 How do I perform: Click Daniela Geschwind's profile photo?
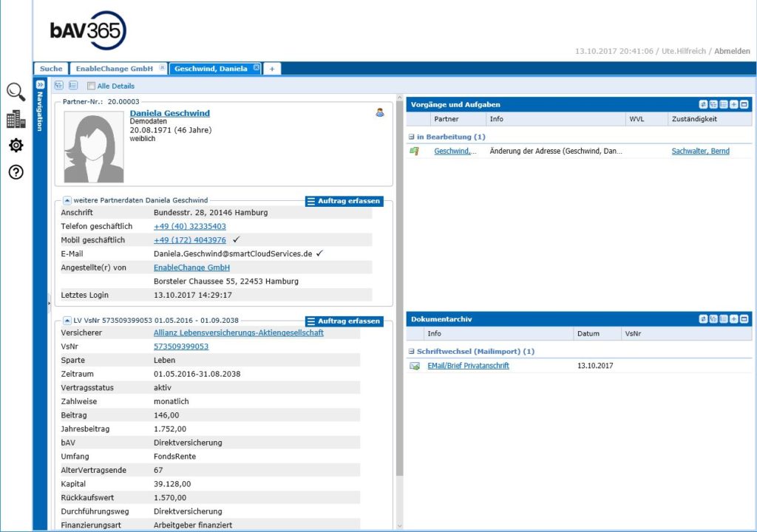(94, 147)
